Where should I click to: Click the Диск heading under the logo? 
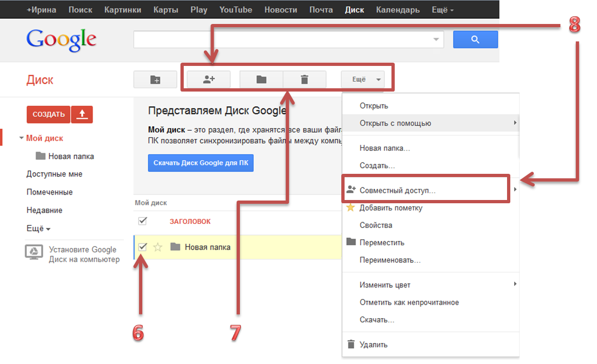click(40, 80)
